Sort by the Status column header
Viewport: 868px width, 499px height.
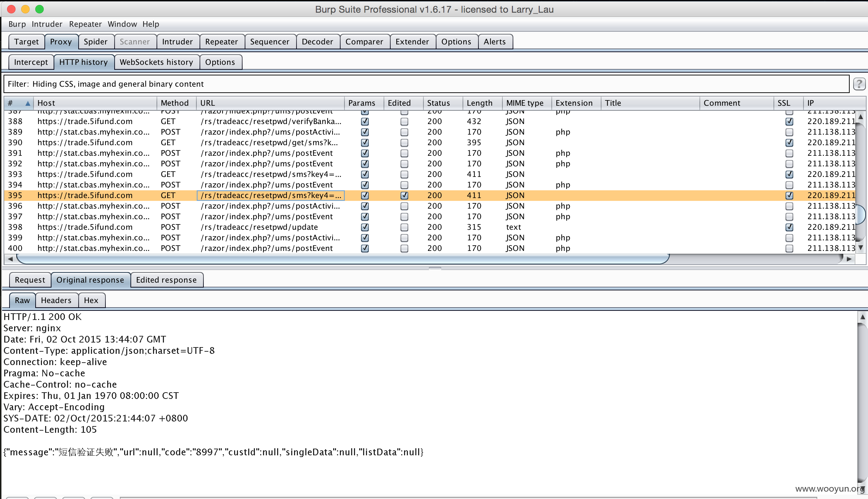(442, 103)
